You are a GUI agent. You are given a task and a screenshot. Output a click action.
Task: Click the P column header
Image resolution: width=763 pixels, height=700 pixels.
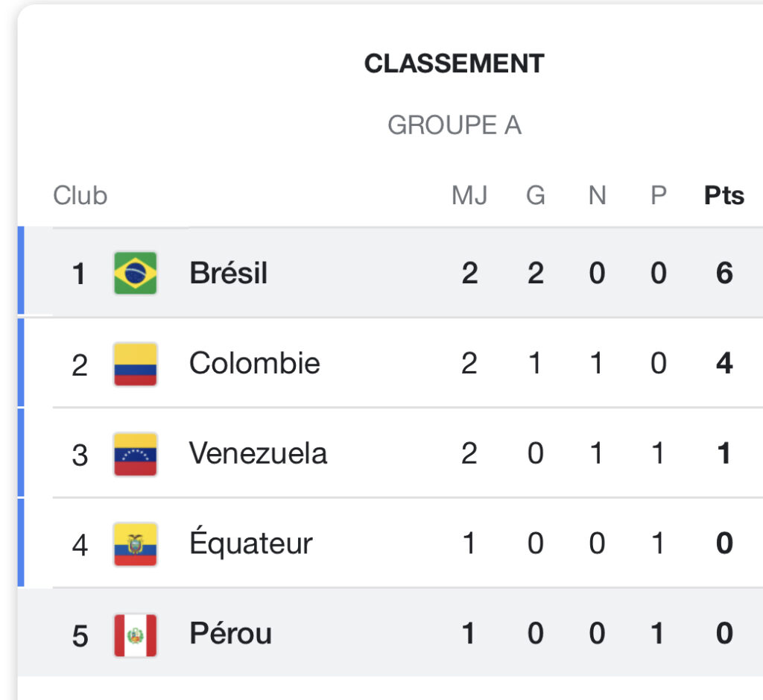click(x=659, y=196)
